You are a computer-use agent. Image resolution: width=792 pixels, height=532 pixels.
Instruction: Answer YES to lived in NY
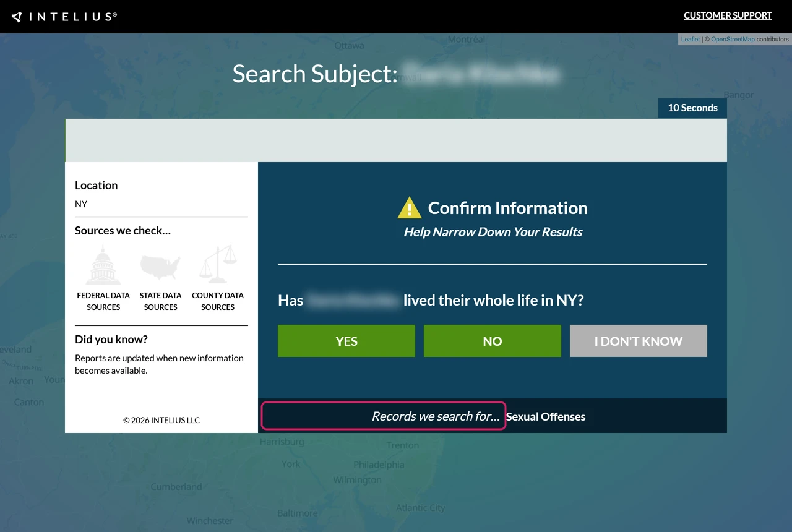346,341
